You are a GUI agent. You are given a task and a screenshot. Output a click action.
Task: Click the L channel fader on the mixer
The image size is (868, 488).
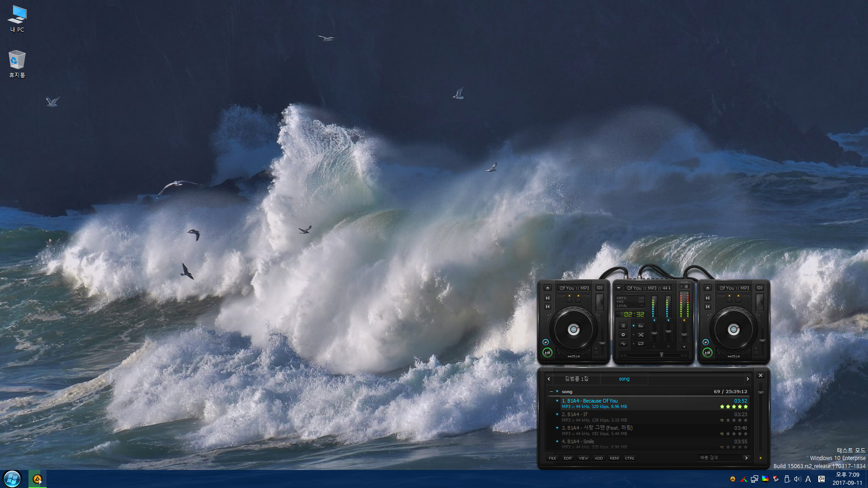(654, 333)
